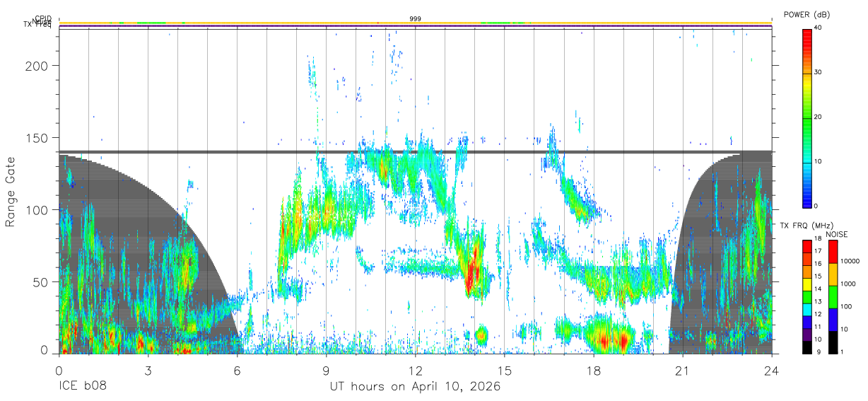Click the 12 label on TX FRQ scale
This screenshot has height=401, width=868.
[x=818, y=315]
